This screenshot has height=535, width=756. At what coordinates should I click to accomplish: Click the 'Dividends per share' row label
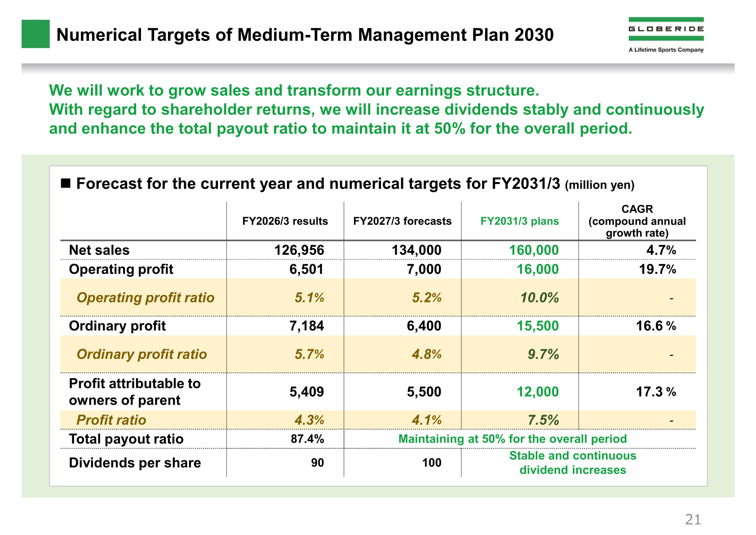click(x=135, y=463)
